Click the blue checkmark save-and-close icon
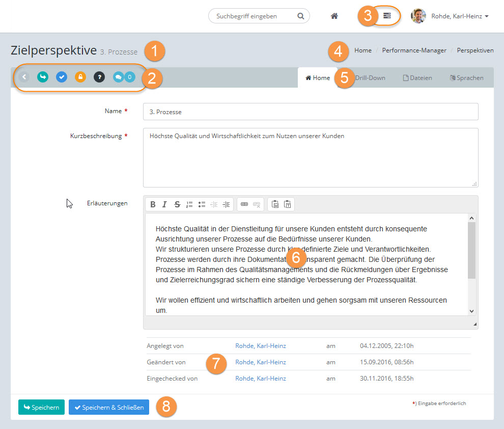504x429 pixels. point(62,77)
